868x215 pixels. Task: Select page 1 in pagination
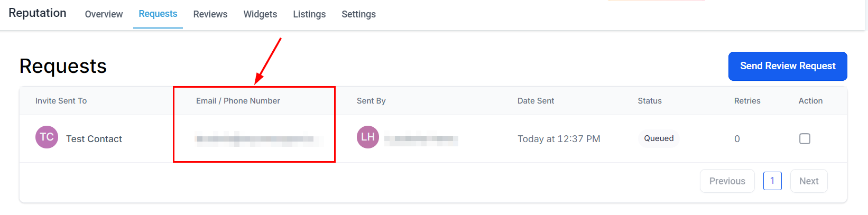(x=772, y=181)
